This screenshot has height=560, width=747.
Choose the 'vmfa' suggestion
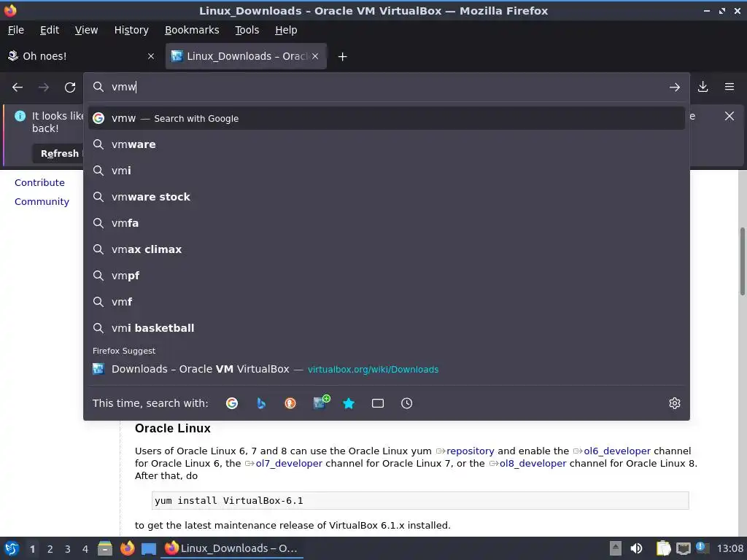pos(387,223)
